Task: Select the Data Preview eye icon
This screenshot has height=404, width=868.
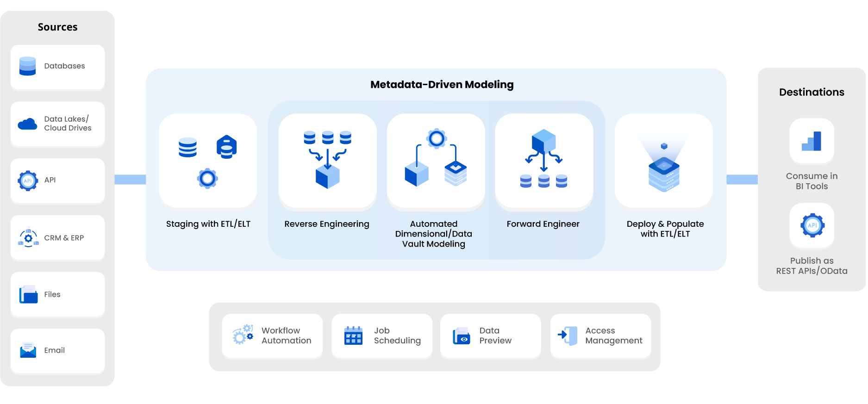Action: tap(462, 336)
